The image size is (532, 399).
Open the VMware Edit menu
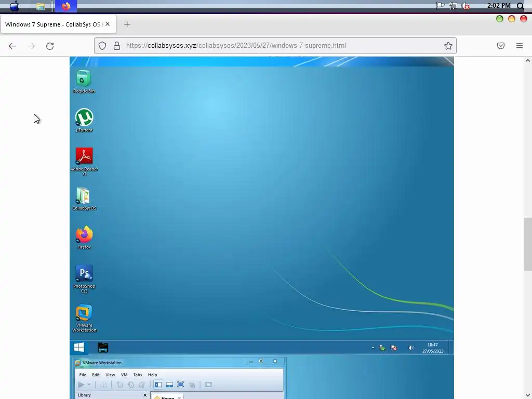point(96,375)
